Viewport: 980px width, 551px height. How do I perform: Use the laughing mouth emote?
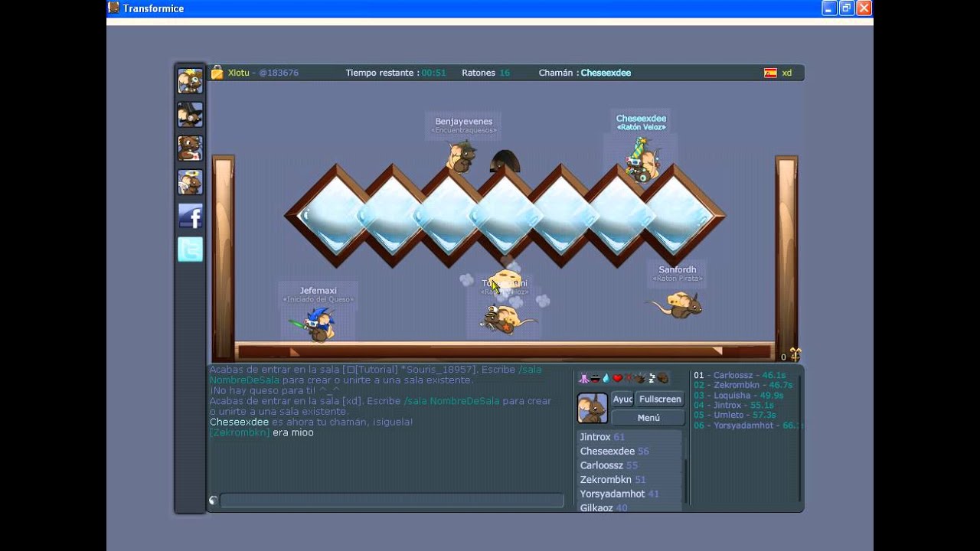[x=595, y=378]
